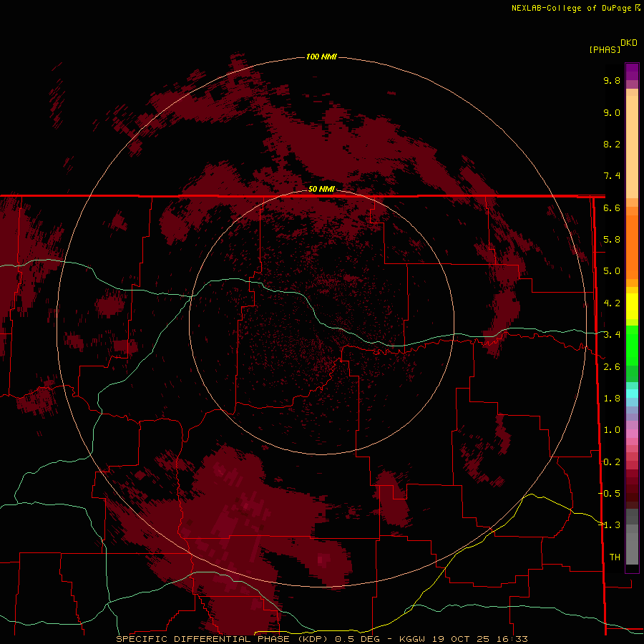The width and height of the screenshot is (644, 644).
Task: Click the 2.6 scale value
Action: (x=612, y=366)
